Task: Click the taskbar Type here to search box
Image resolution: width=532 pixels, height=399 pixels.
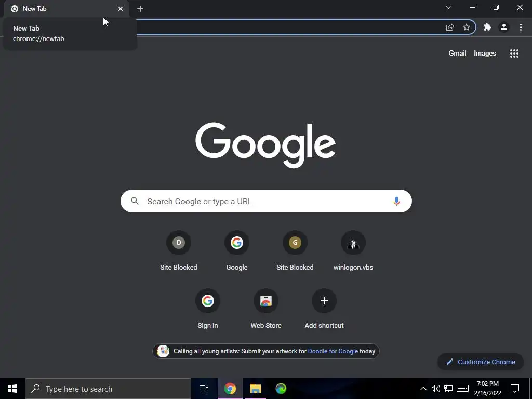Action: click(x=108, y=389)
